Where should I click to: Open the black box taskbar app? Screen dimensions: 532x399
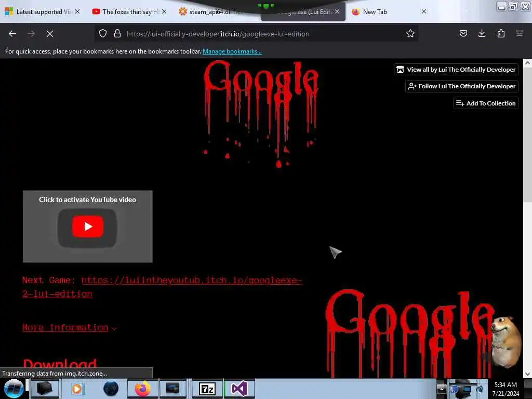click(x=45, y=389)
